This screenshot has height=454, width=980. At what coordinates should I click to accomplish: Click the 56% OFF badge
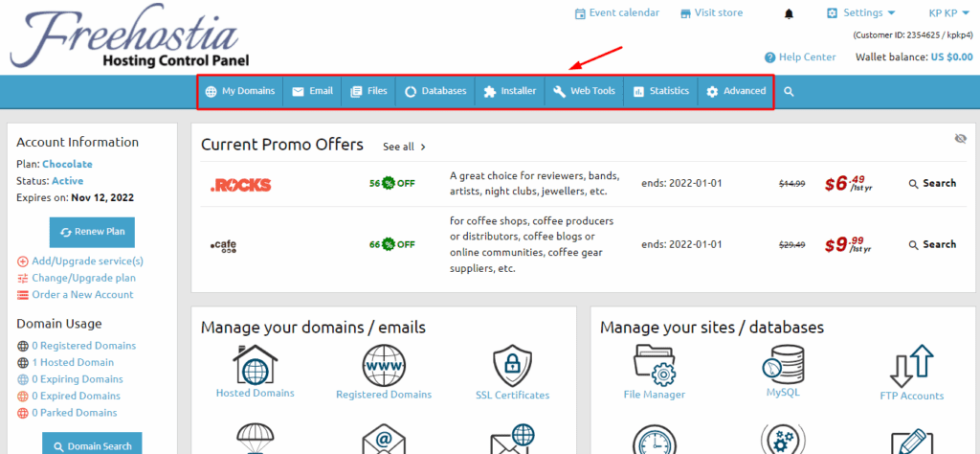[x=391, y=184]
